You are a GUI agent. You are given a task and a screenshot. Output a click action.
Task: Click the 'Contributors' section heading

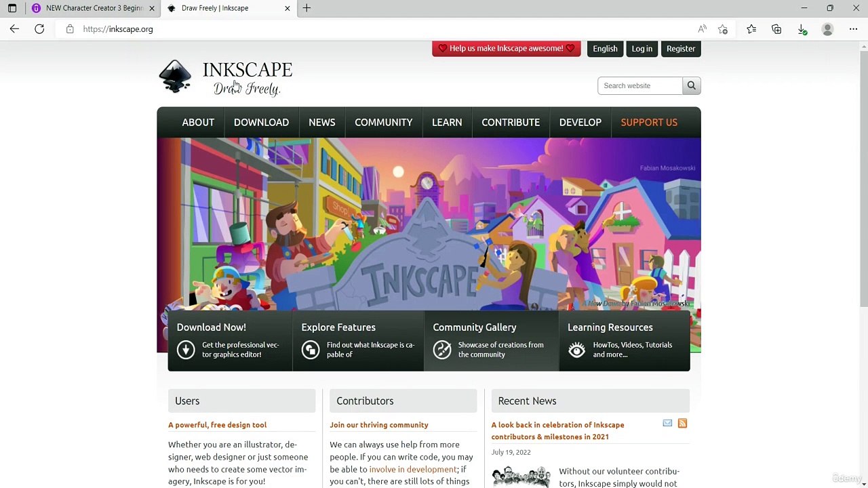[x=365, y=401]
